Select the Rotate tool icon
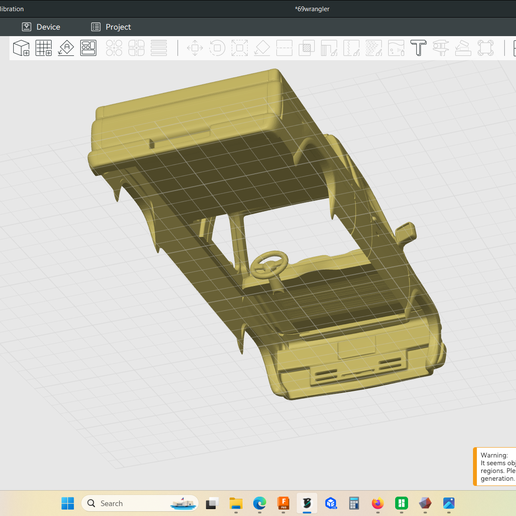 [x=217, y=48]
